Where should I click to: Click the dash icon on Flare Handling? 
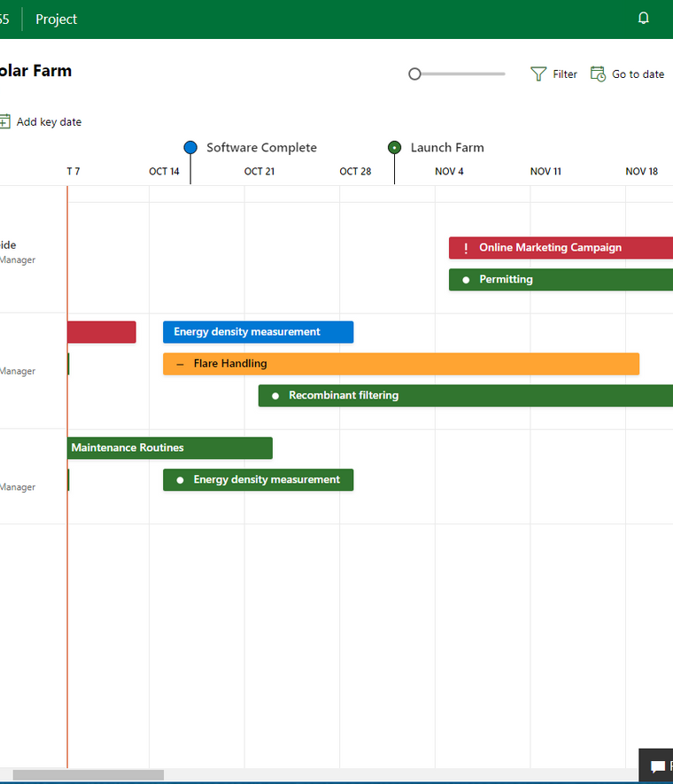[180, 364]
